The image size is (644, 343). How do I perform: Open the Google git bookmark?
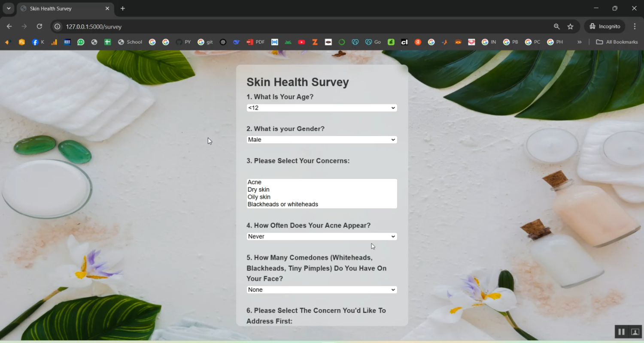coord(205,42)
